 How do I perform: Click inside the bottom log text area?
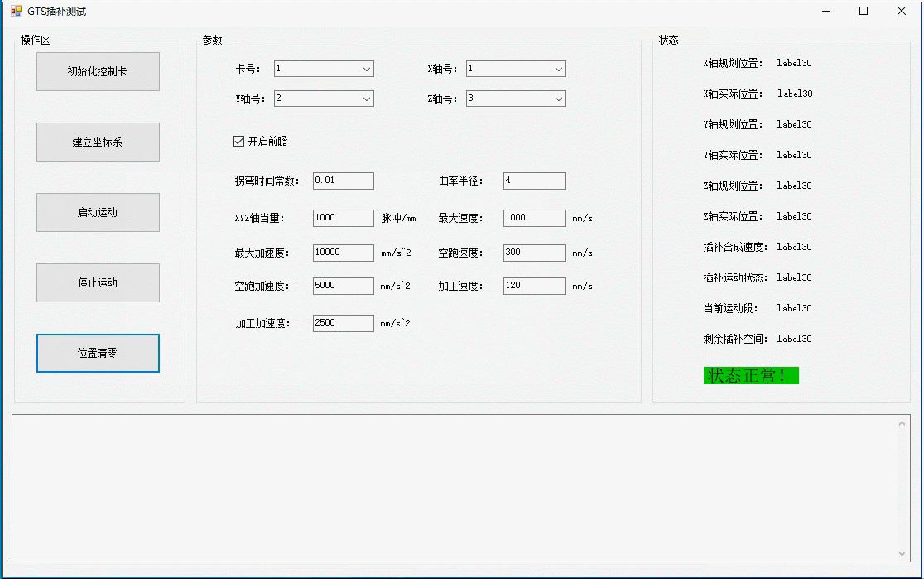pos(454,488)
